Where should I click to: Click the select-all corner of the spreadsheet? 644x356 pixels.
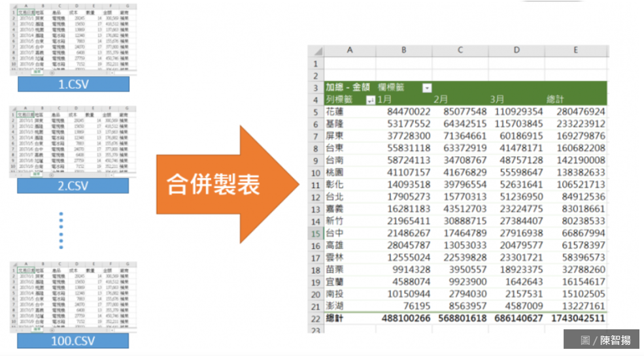point(316,50)
